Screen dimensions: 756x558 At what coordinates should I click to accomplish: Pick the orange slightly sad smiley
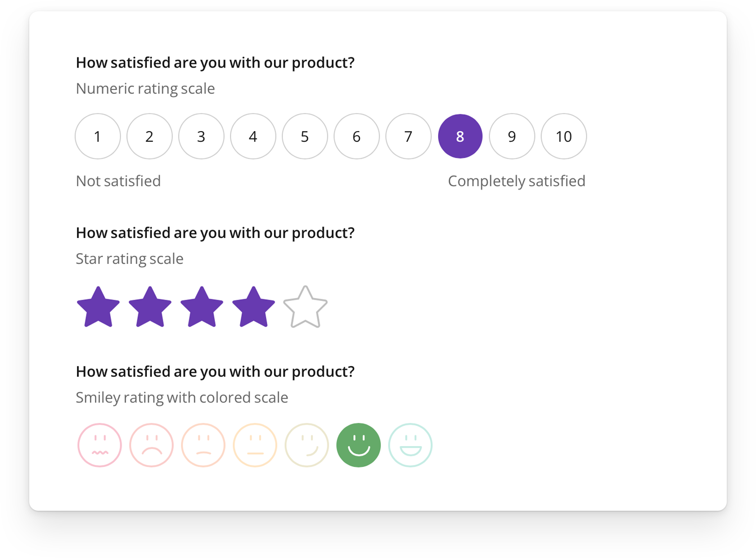coord(203,445)
